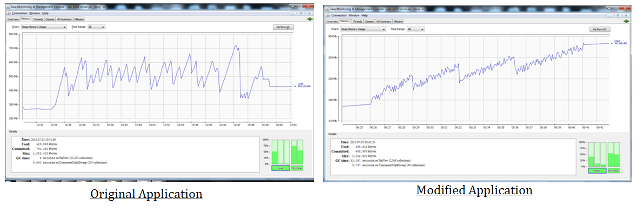
Task: Click tallest non-heap pool bar, Original window
Action: tap(294, 152)
